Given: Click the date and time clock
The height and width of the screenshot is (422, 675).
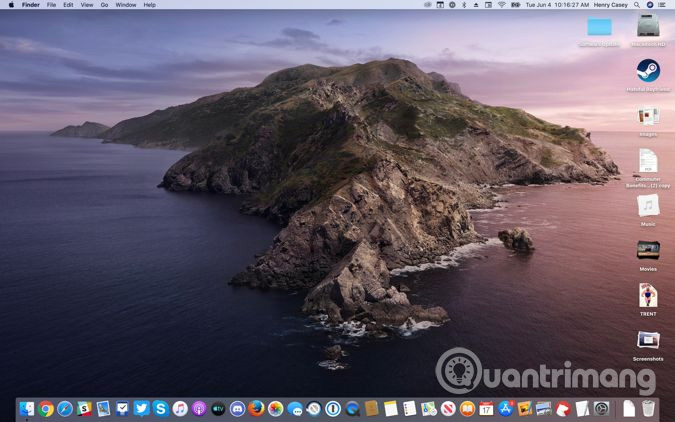Looking at the screenshot, I should (x=557, y=5).
